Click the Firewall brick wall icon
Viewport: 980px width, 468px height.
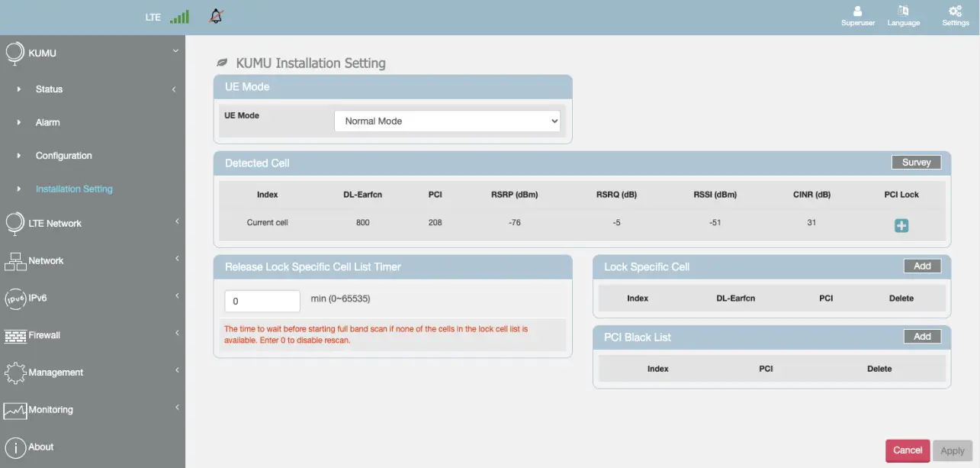pyautogui.click(x=15, y=336)
